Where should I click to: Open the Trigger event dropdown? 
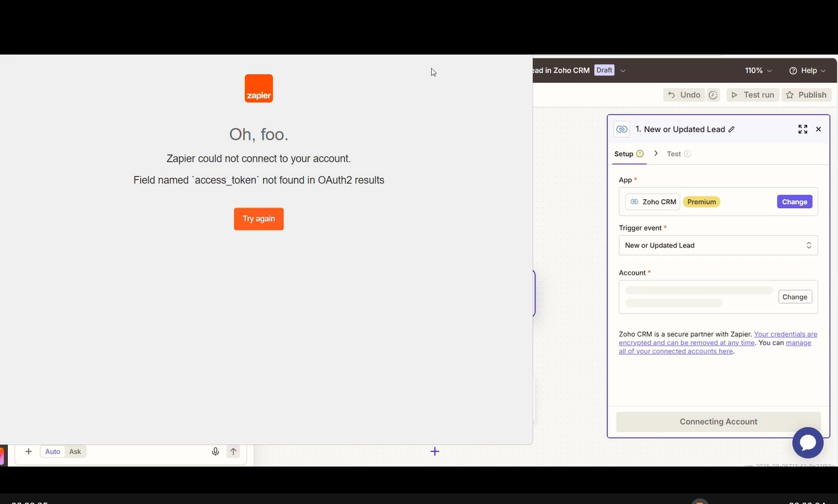click(x=718, y=245)
